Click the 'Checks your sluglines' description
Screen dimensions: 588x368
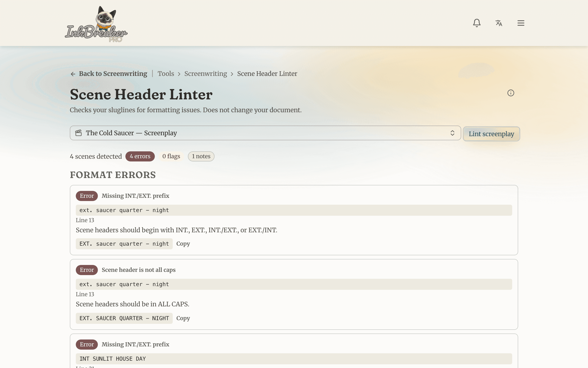pyautogui.click(x=186, y=110)
